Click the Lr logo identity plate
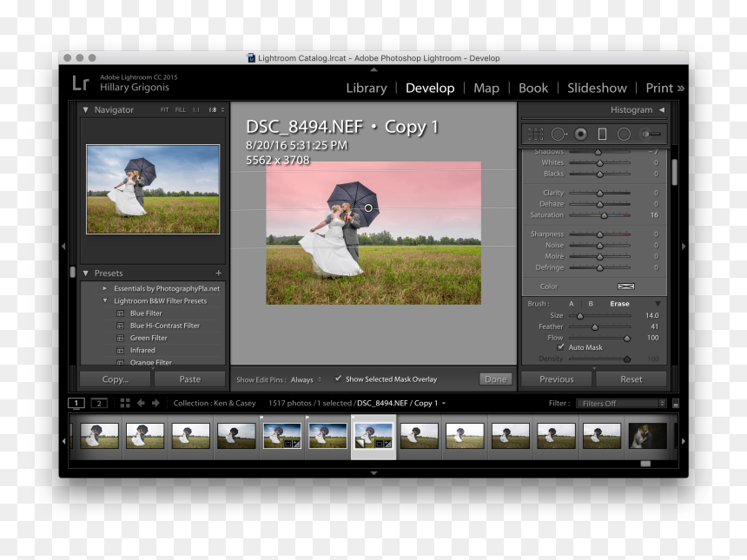This screenshot has width=747, height=560. click(x=81, y=82)
